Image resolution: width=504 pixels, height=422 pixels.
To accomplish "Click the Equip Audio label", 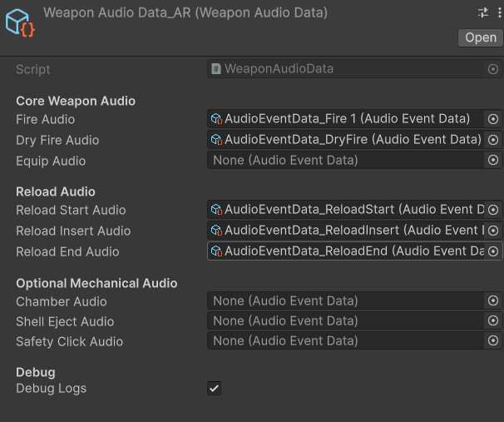I will (x=51, y=161).
